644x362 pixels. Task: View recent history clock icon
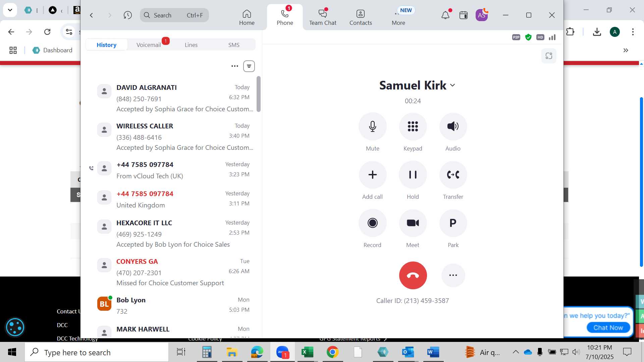[x=127, y=15]
